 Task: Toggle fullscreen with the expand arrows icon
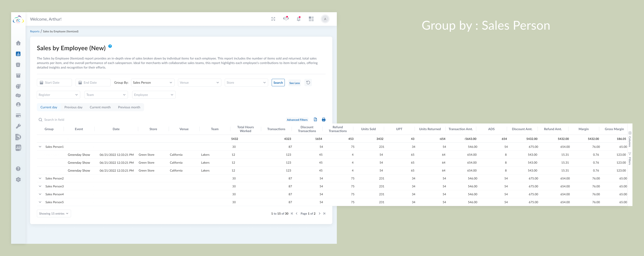coord(273,19)
